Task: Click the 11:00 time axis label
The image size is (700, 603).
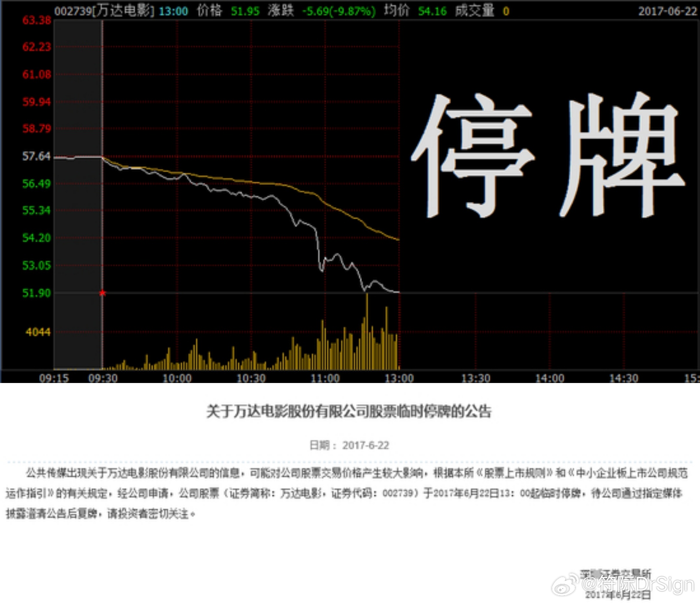Action: click(325, 378)
